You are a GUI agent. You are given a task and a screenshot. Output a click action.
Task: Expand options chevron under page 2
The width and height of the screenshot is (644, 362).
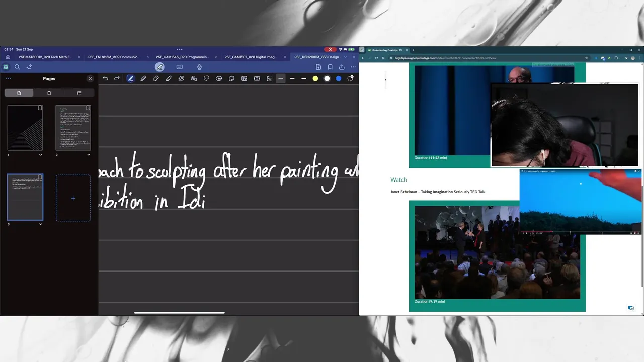click(x=89, y=155)
